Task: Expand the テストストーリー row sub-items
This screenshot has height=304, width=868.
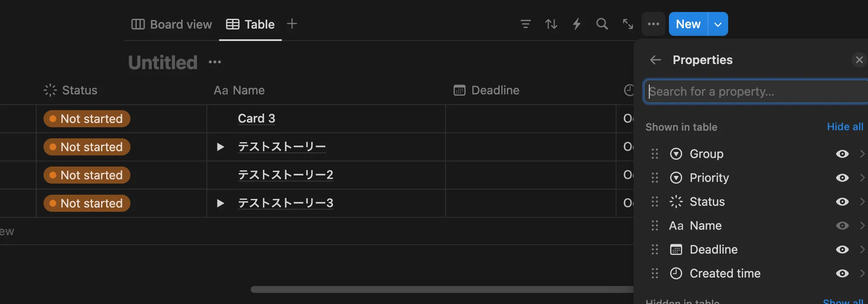Action: (220, 147)
